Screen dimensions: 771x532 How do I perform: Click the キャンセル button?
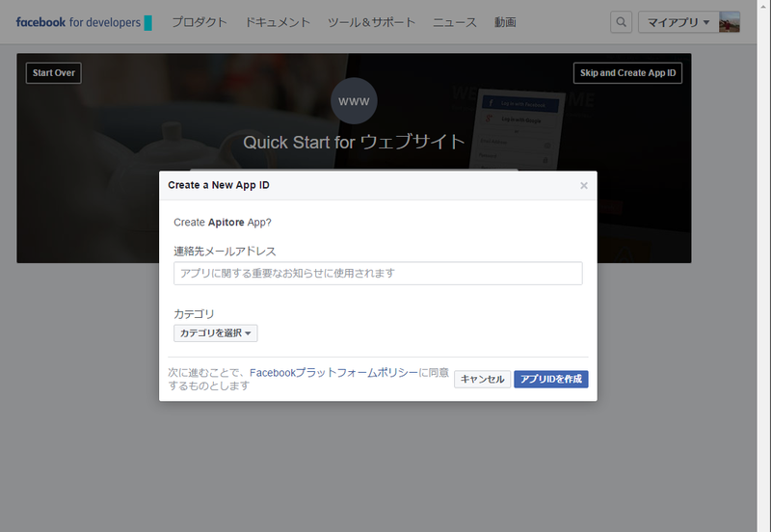click(x=483, y=379)
